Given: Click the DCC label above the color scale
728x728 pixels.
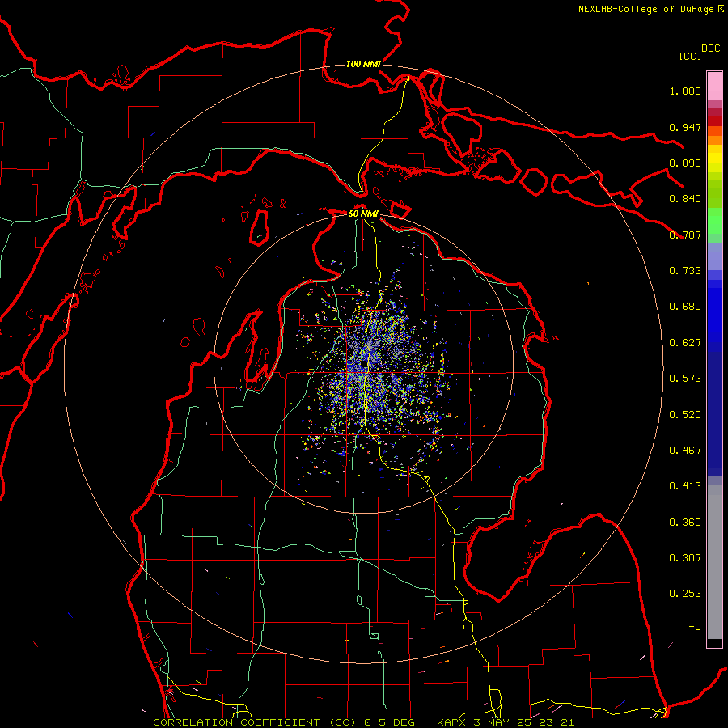Looking at the screenshot, I should click(x=710, y=49).
